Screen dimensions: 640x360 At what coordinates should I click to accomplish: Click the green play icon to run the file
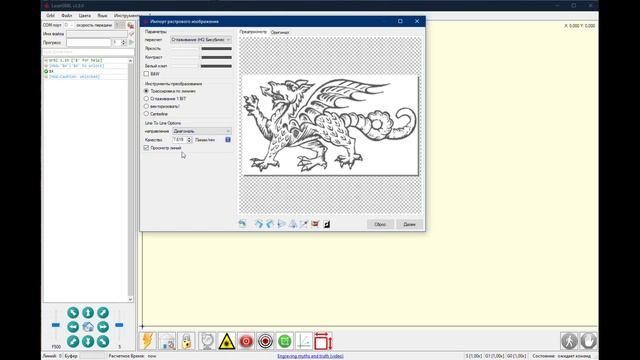(x=131, y=42)
